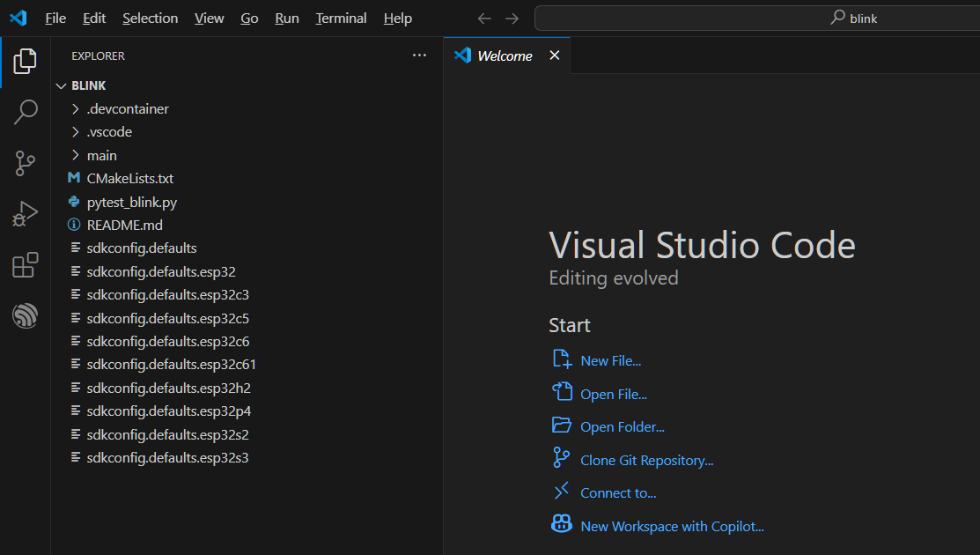Open the Extensions view icon
Viewport: 980px width, 555px height.
25,265
